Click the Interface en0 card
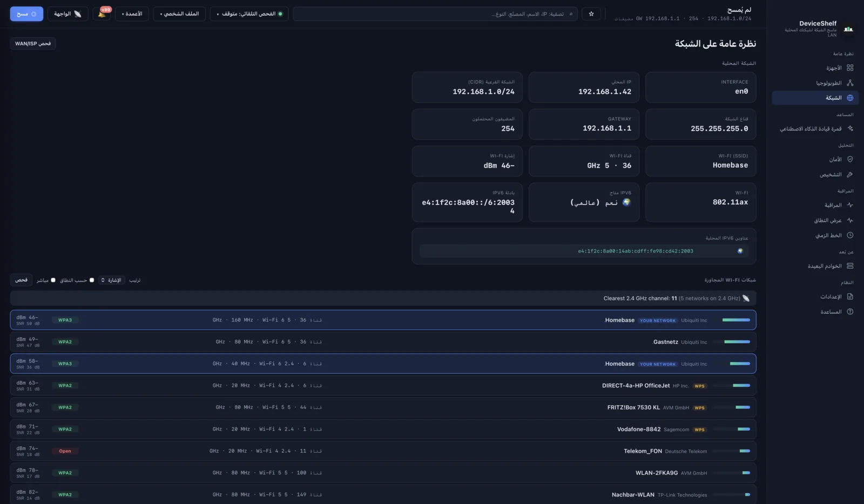This screenshot has height=504, width=864. click(x=700, y=87)
